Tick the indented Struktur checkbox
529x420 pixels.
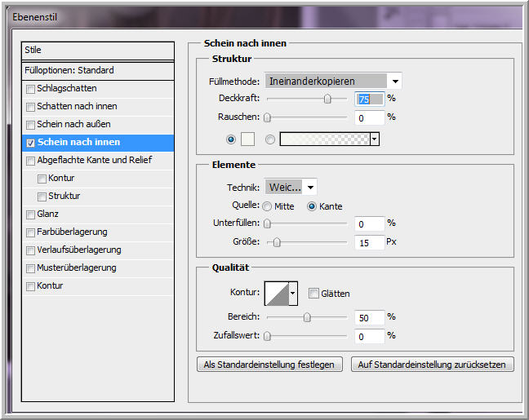42,197
